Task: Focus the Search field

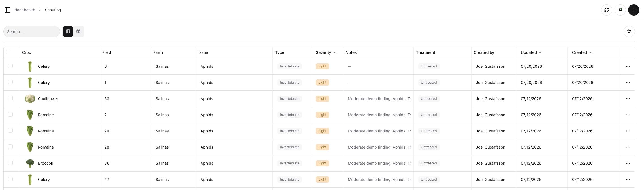Action: pos(32,31)
